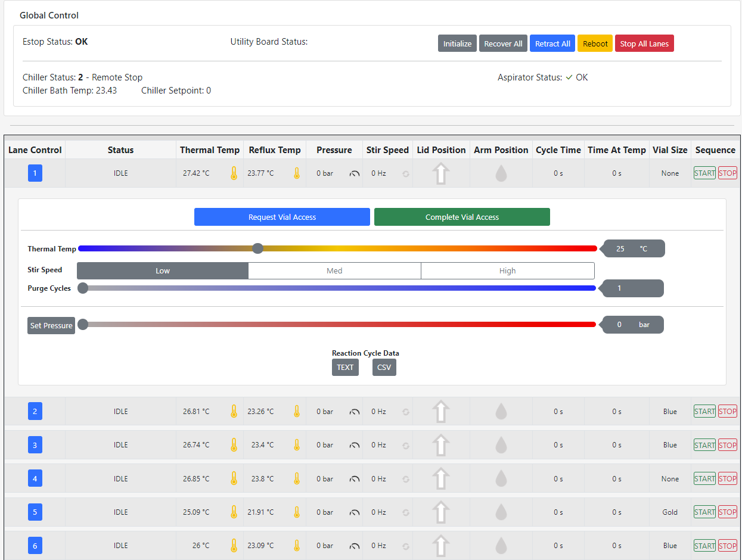This screenshot has width=742, height=560.
Task: Click the reflux temp thermometer icon in lane 1
Action: coord(296,173)
